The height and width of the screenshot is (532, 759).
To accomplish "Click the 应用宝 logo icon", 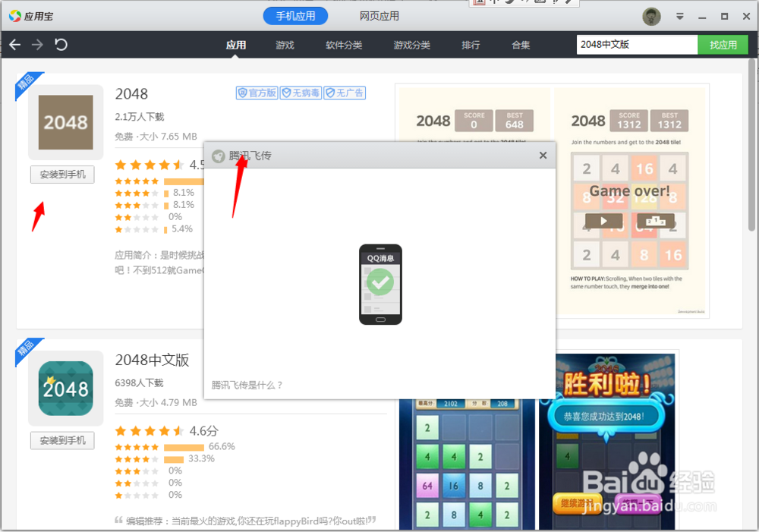I will click(14, 15).
